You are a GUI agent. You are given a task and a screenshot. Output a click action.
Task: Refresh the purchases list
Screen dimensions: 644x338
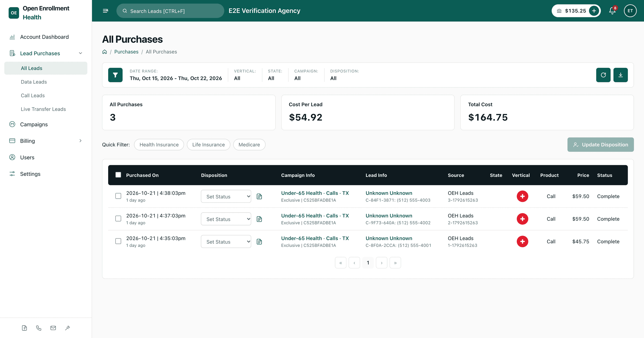[603, 75]
